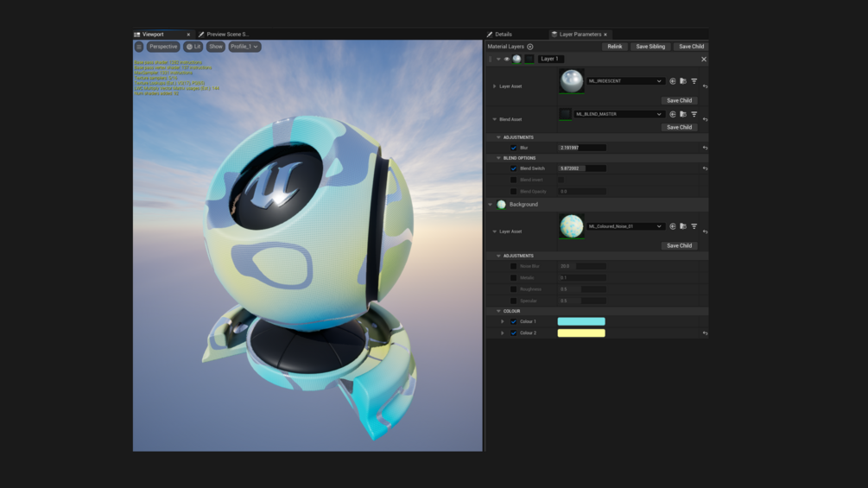Image resolution: width=868 pixels, height=488 pixels.
Task: Enable the Blend Opacity override checkbox
Action: [x=513, y=192]
